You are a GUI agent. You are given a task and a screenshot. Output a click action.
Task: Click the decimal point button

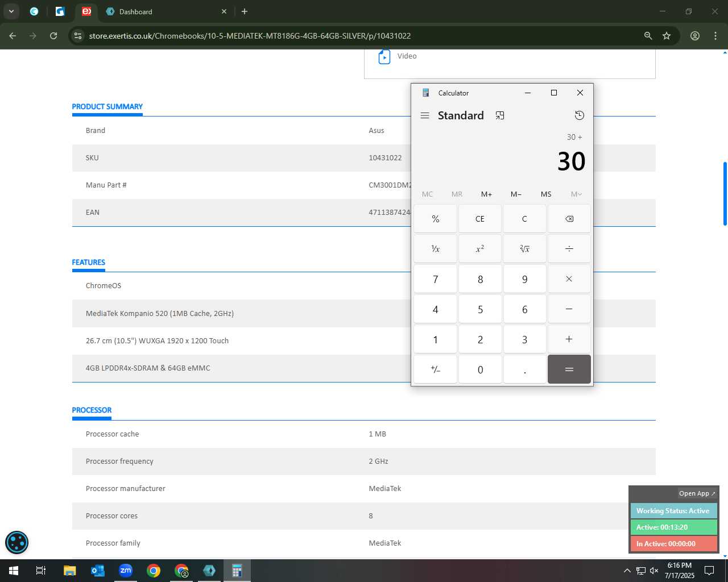coord(524,369)
